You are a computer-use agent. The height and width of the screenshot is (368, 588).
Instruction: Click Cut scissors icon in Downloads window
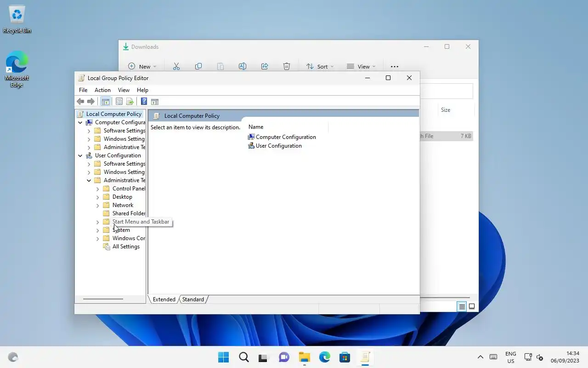176,66
